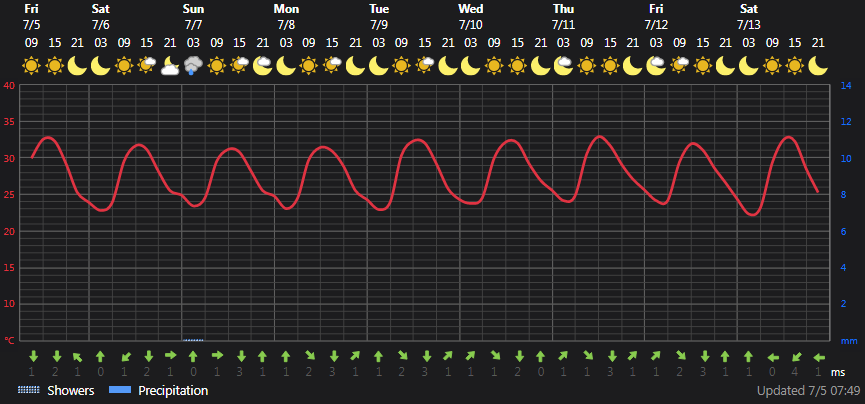Click the downward wind arrow for 7/12 at 15
The image size is (865, 404).
704,356
